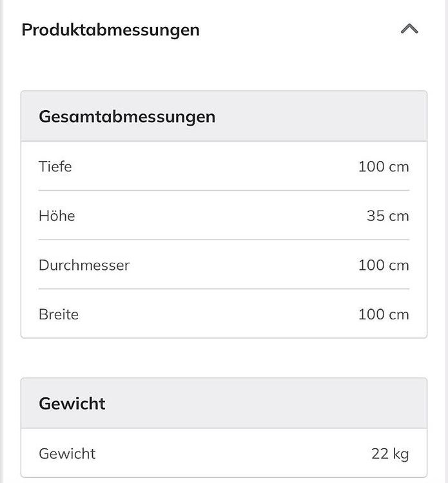Image resolution: width=448 pixels, height=483 pixels.
Task: Click the divider below Durchmesser row
Action: (x=224, y=289)
